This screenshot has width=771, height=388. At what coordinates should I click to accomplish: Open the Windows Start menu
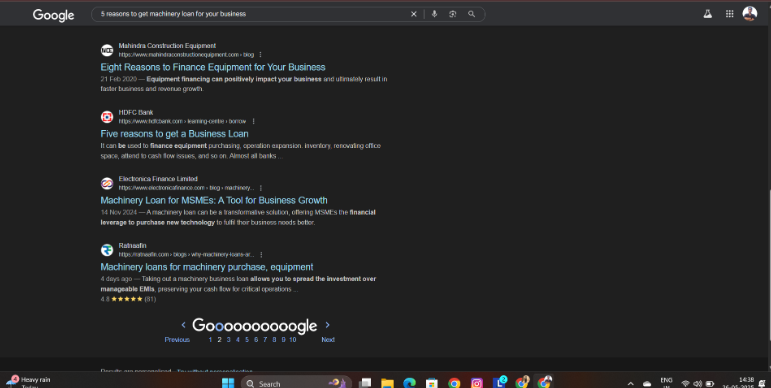tap(228, 383)
